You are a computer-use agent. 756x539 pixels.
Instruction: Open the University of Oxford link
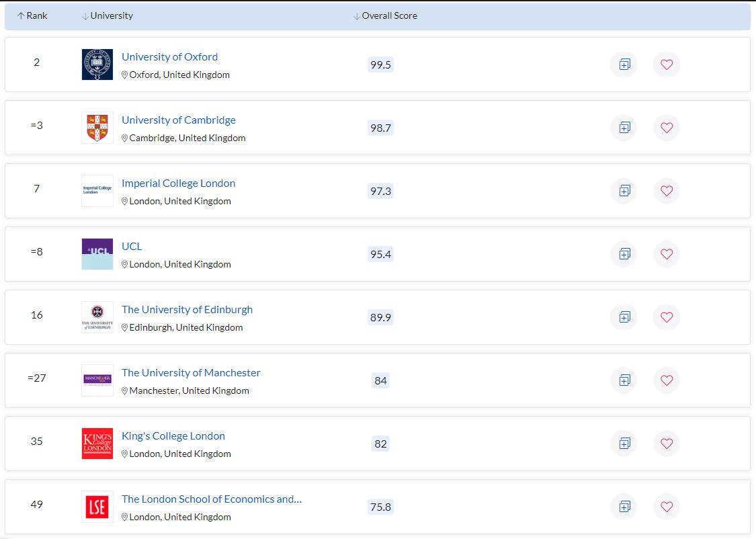click(169, 57)
